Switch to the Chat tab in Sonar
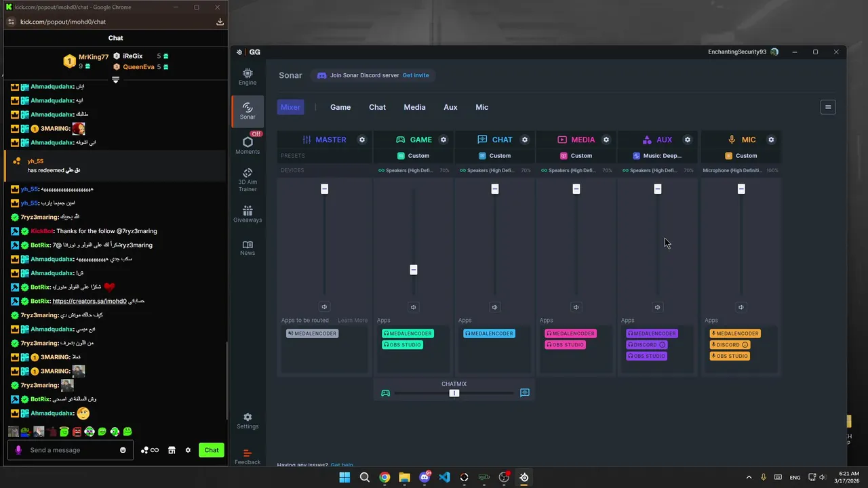Viewport: 868px width, 488px height. click(x=377, y=107)
